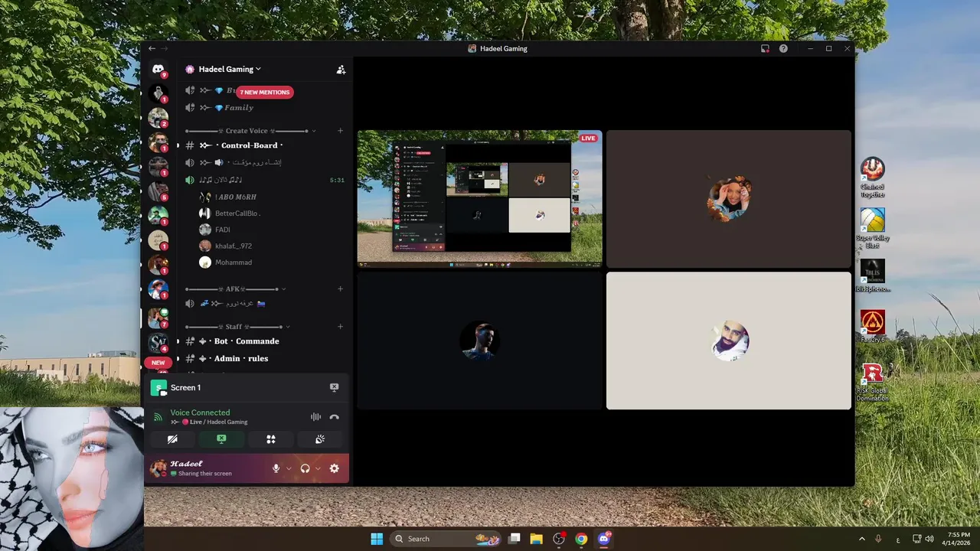The image size is (980, 551).
Task: Open the server with badge 5 in sidebar
Action: 158,191
